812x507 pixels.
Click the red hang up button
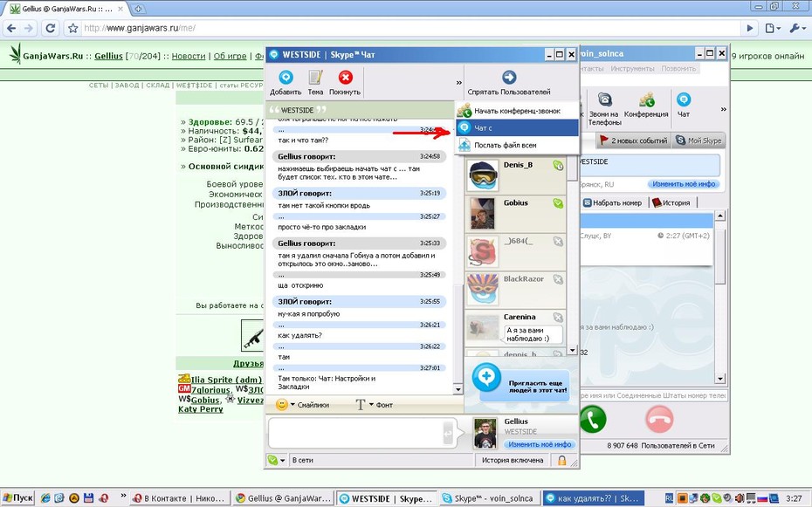pos(659,419)
